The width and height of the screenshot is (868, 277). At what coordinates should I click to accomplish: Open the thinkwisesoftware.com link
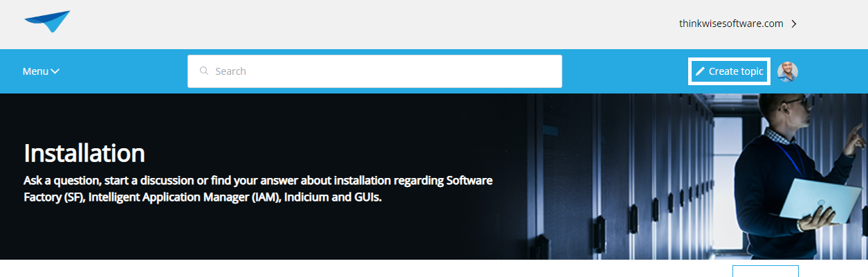tap(731, 24)
